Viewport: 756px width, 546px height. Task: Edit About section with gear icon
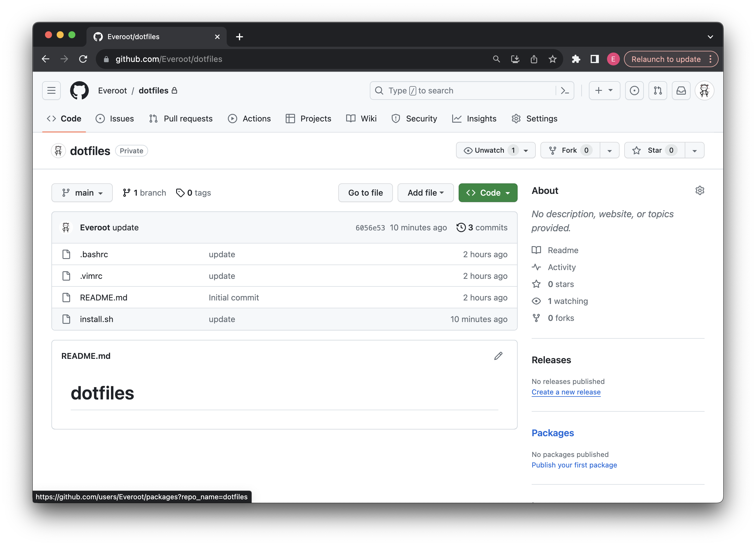tap(700, 191)
